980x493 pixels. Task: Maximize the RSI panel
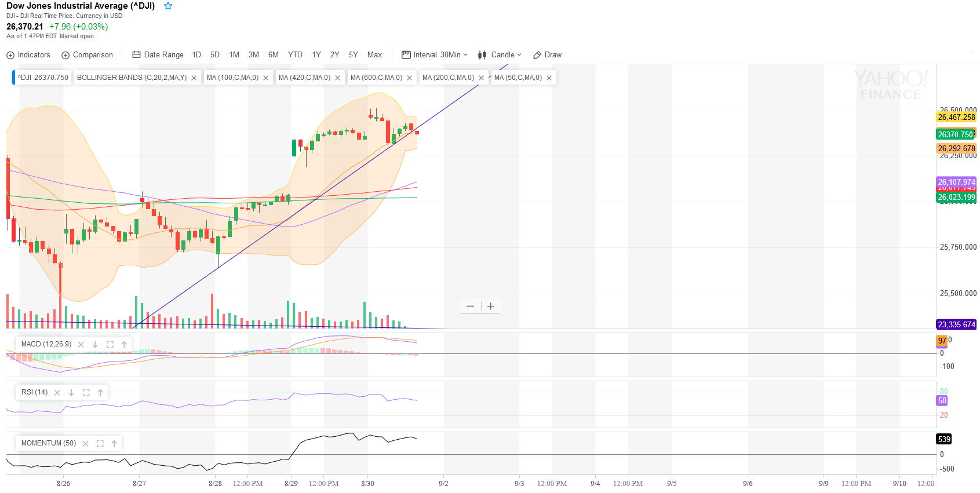click(86, 393)
